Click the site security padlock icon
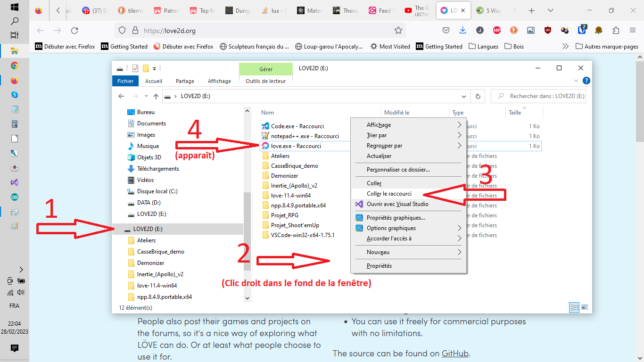This screenshot has width=644, height=362. coord(135,31)
